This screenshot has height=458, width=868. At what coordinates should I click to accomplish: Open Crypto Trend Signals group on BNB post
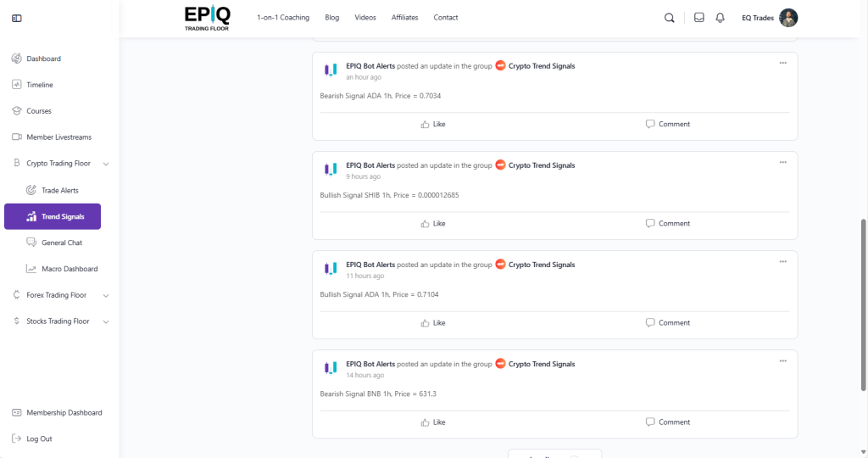[x=542, y=364]
